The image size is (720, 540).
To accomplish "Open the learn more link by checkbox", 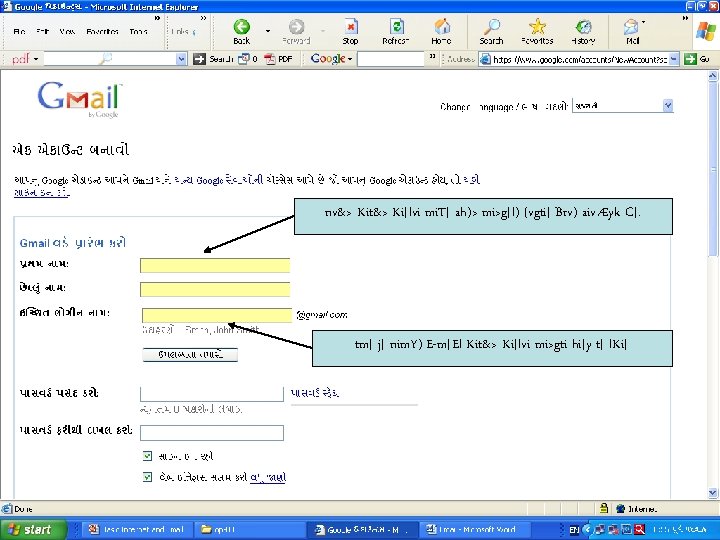I will point(268,478).
